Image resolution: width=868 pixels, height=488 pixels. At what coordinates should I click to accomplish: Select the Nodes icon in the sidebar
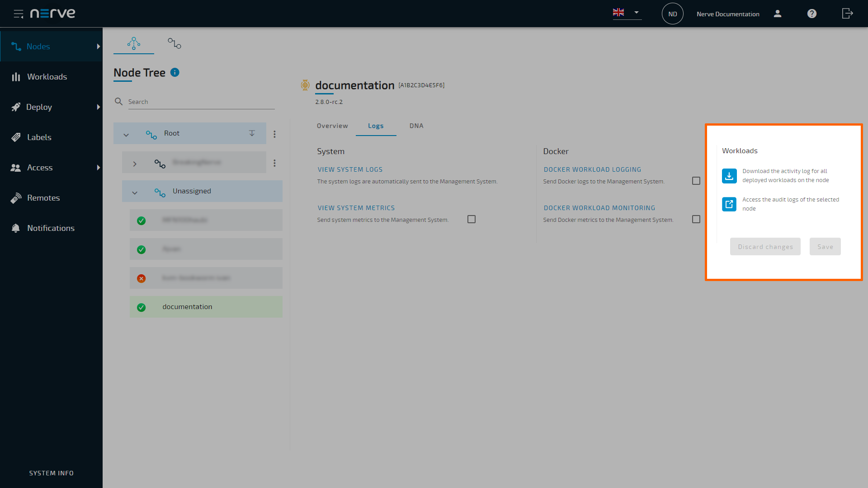(16, 46)
